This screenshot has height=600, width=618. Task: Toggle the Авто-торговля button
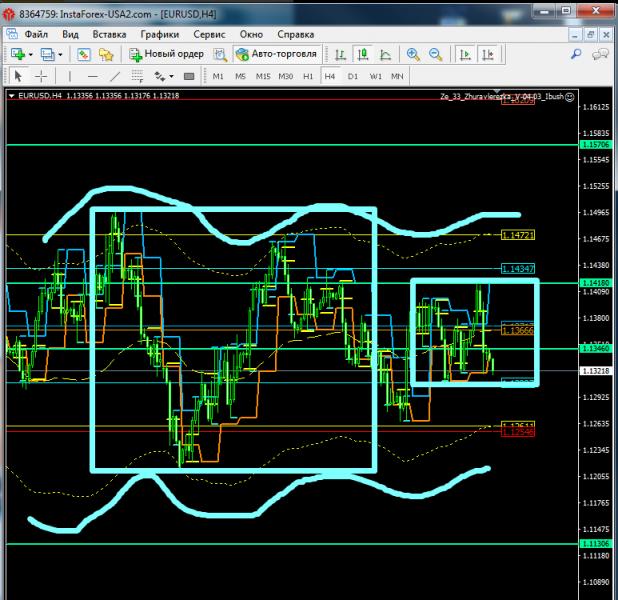(276, 54)
